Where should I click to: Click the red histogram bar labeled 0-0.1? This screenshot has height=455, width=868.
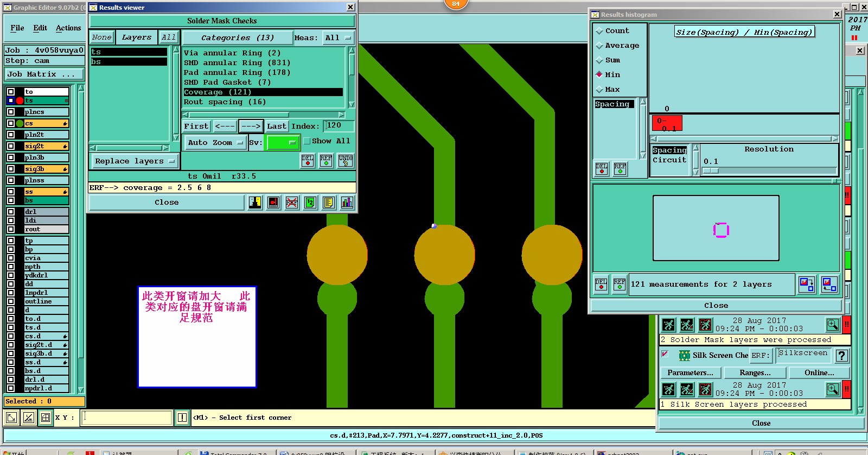667,123
